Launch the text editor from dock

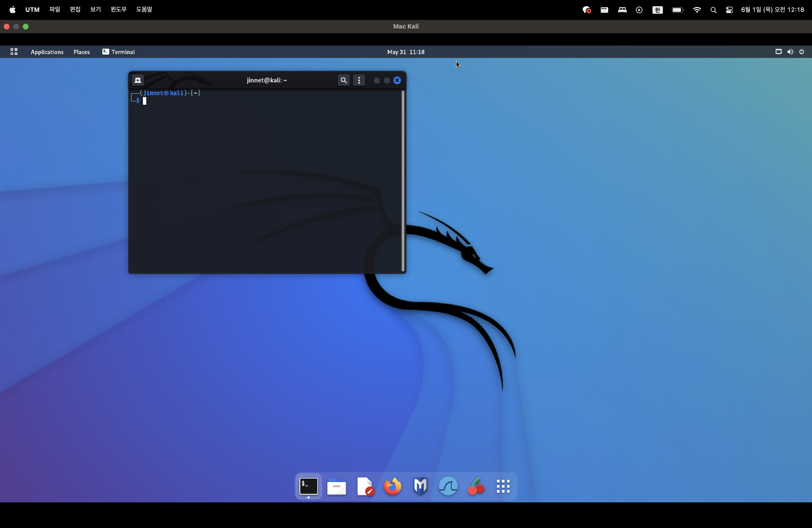(365, 486)
